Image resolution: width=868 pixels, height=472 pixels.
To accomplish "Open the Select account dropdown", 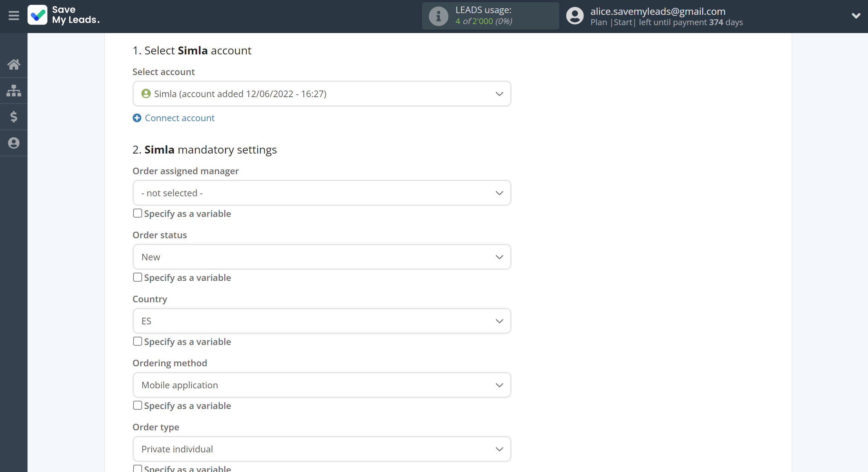I will click(322, 94).
